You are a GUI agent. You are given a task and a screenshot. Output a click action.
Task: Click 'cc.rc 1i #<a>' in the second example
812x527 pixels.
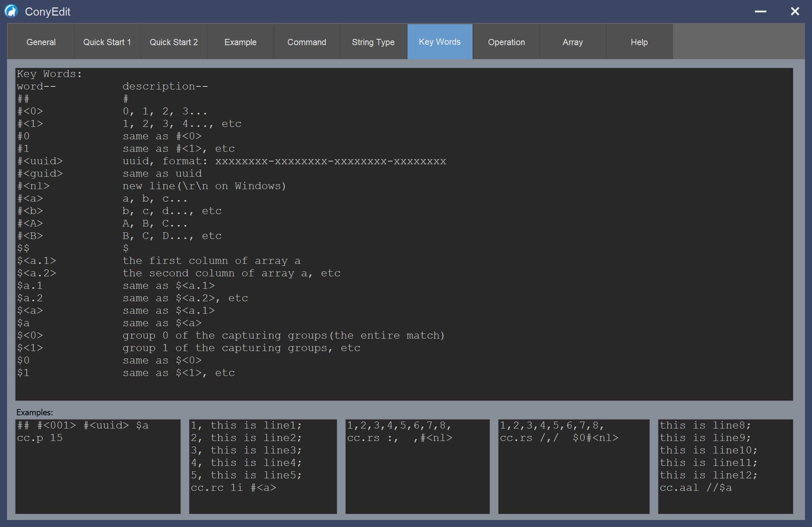(x=233, y=487)
